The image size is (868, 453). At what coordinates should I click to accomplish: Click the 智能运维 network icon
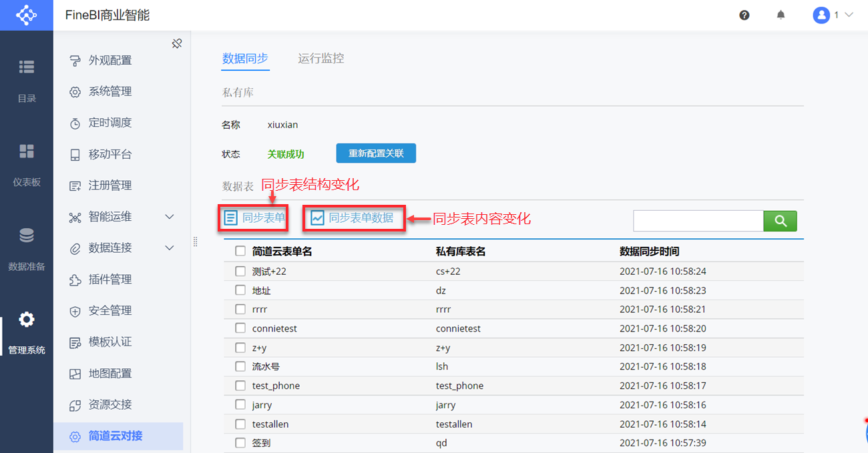pos(75,217)
